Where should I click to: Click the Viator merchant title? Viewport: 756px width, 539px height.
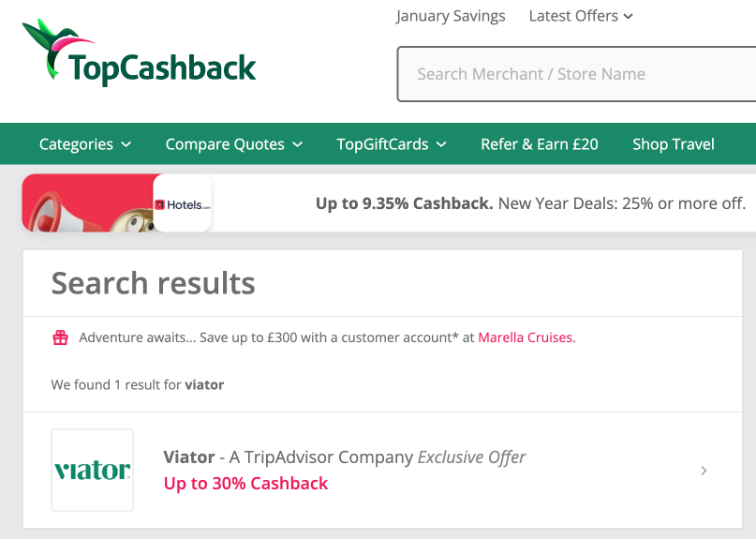pos(189,457)
